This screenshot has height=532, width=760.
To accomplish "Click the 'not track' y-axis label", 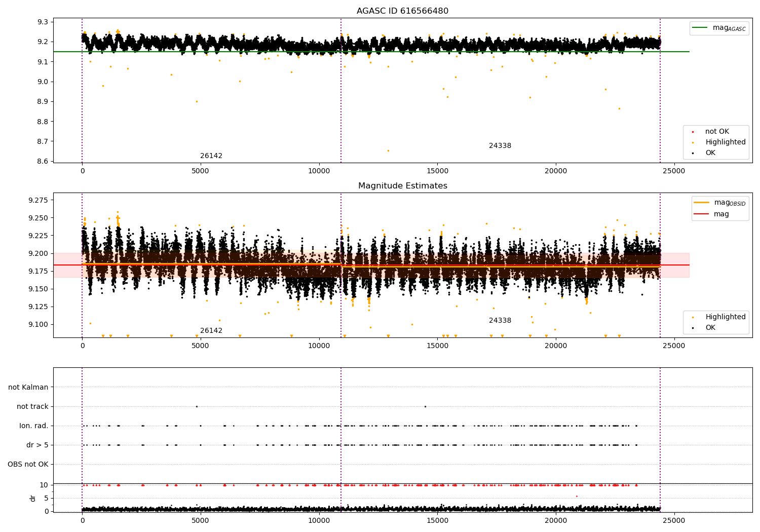I will [32, 407].
